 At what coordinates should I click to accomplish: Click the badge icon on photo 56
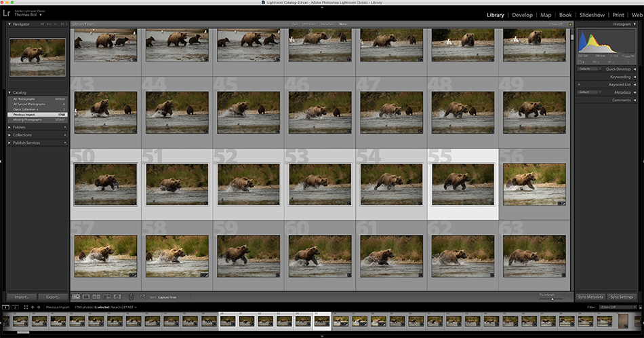[561, 203]
